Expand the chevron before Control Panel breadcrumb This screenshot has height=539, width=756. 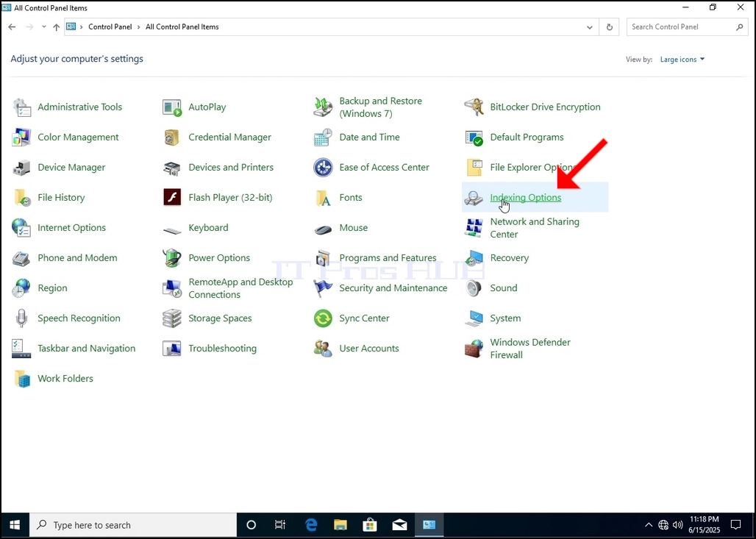[82, 27]
